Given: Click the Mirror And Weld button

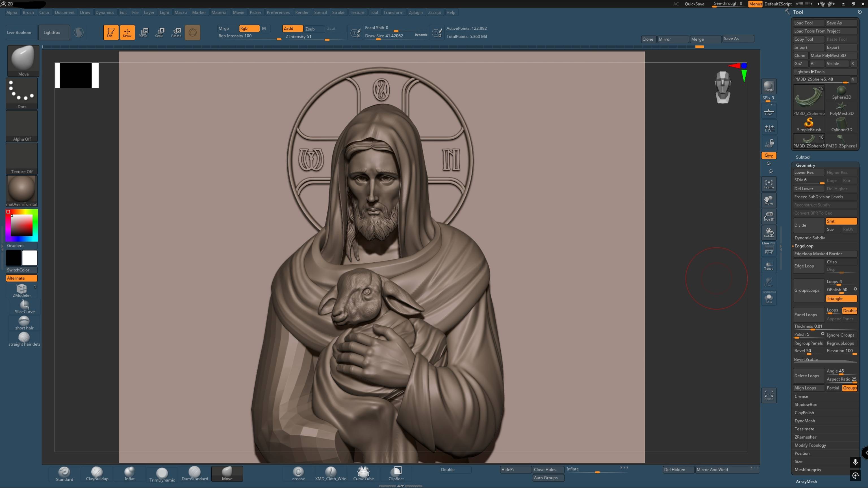Looking at the screenshot, I should (x=712, y=469).
